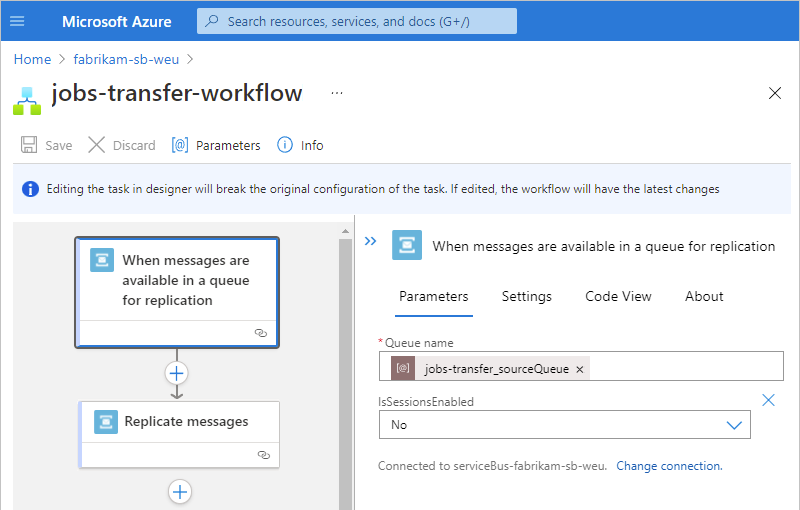Image resolution: width=800 pixels, height=510 pixels.
Task: Click Service Bus icon in details panel header
Action: click(x=407, y=245)
